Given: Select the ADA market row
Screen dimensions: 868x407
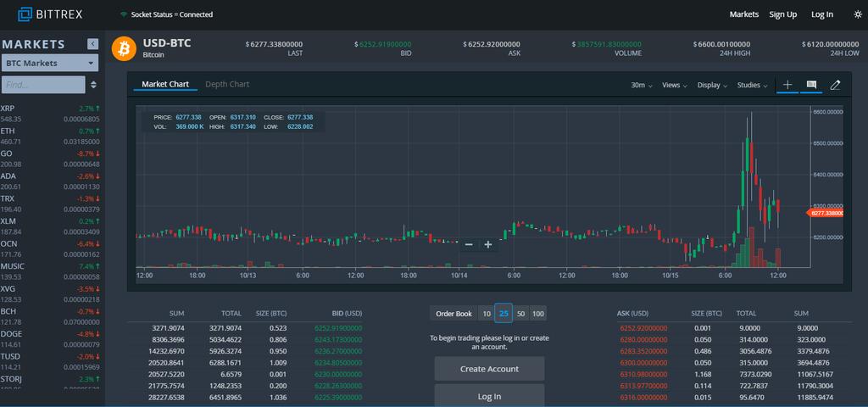Looking at the screenshot, I should coord(50,181).
